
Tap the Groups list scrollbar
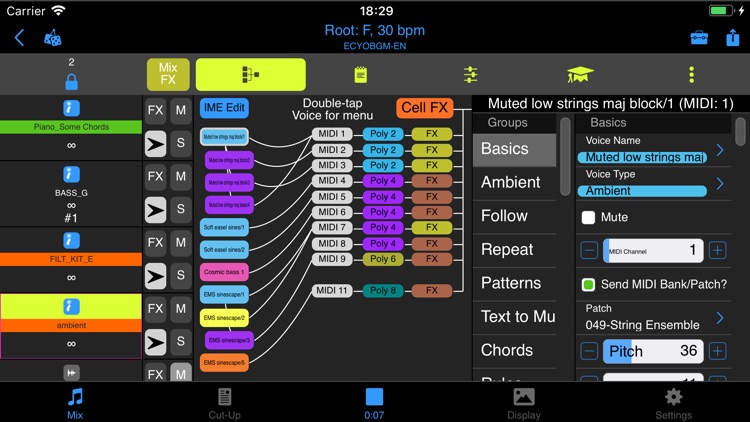[x=565, y=157]
